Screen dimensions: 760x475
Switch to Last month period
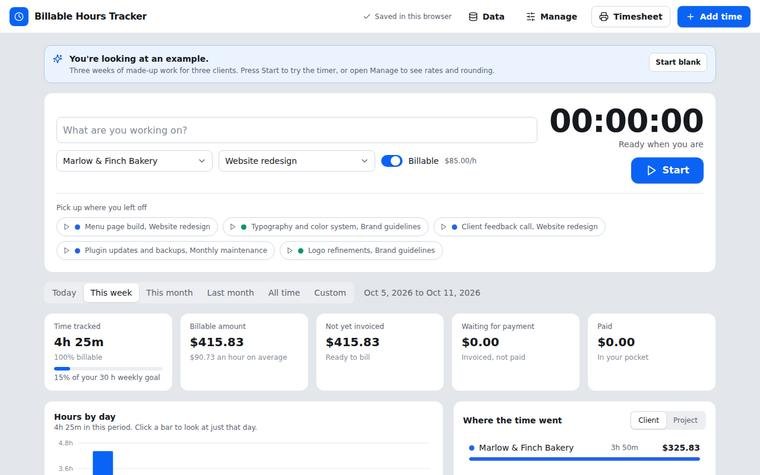230,293
